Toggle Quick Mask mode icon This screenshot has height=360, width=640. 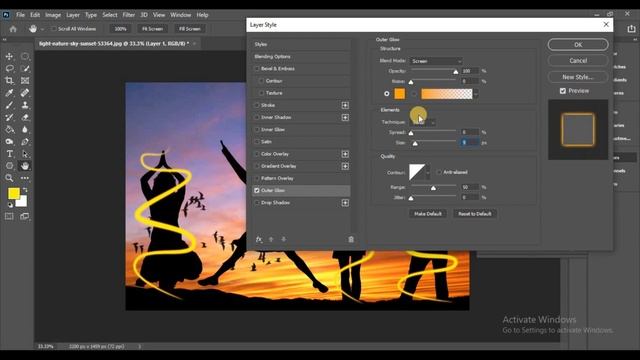9,216
